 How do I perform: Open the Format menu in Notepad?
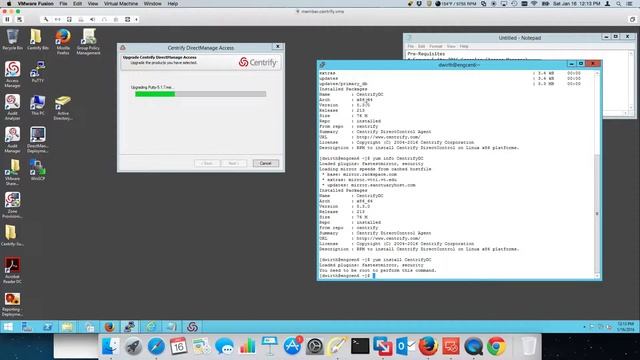point(436,46)
